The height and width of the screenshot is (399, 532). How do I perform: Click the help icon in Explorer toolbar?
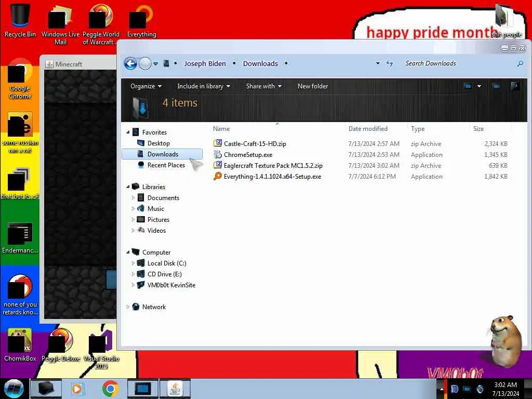(515, 86)
